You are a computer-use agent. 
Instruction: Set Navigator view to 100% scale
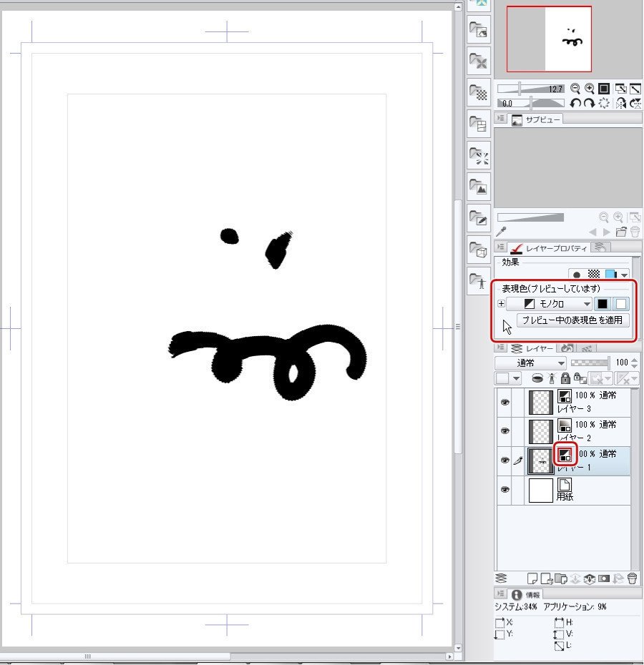pos(604,89)
